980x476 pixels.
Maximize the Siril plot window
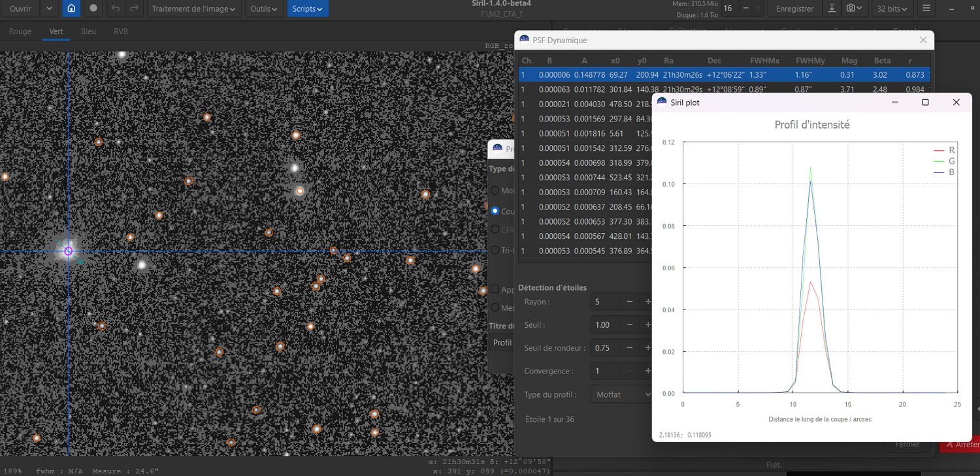(x=925, y=103)
